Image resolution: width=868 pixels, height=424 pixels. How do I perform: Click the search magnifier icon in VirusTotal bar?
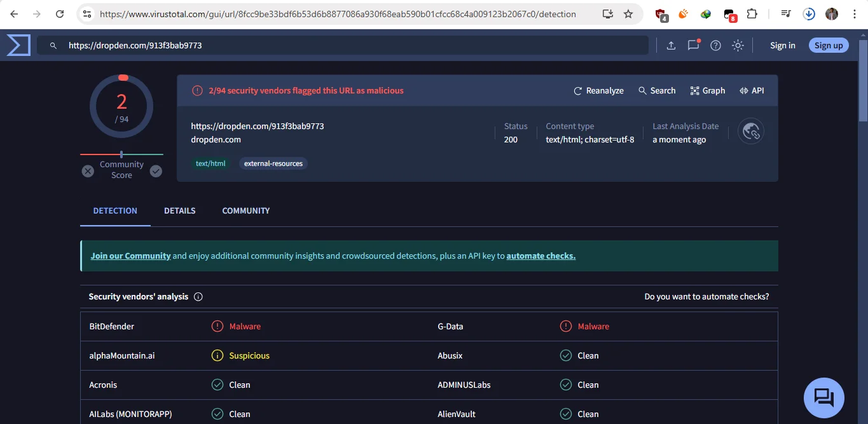[54, 46]
